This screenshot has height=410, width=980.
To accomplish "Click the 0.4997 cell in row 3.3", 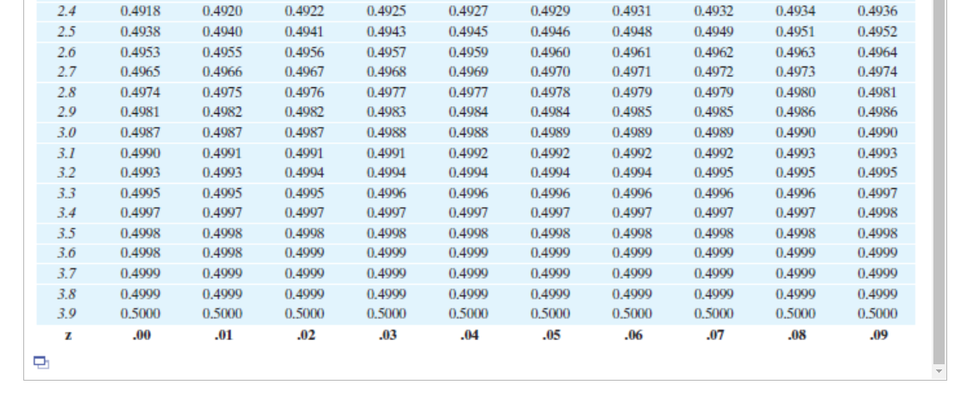I will click(877, 193).
